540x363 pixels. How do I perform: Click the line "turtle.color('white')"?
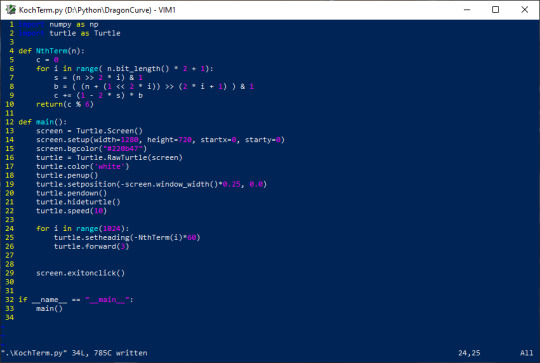point(83,167)
